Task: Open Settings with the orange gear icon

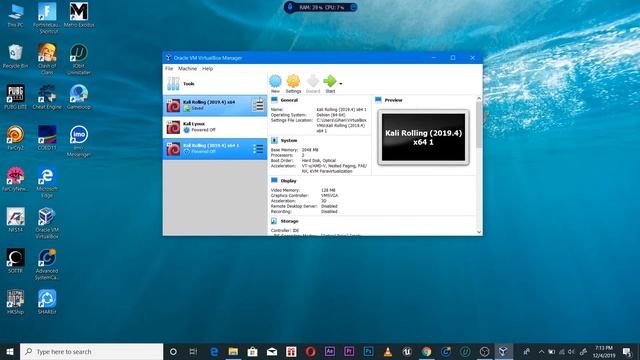Action: pos(293,84)
